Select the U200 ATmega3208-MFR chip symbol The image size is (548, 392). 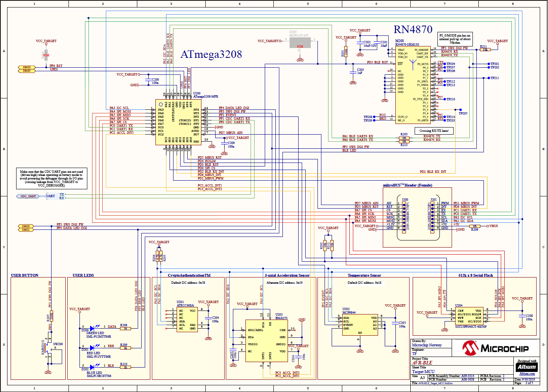178,122
